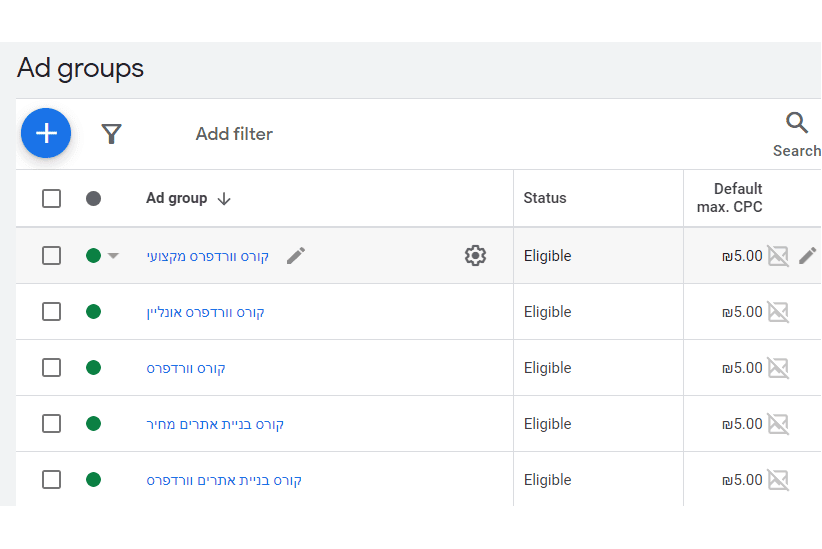This screenshot has height=549, width=822.
Task: Click grey status circle in header
Action: pos(93,199)
